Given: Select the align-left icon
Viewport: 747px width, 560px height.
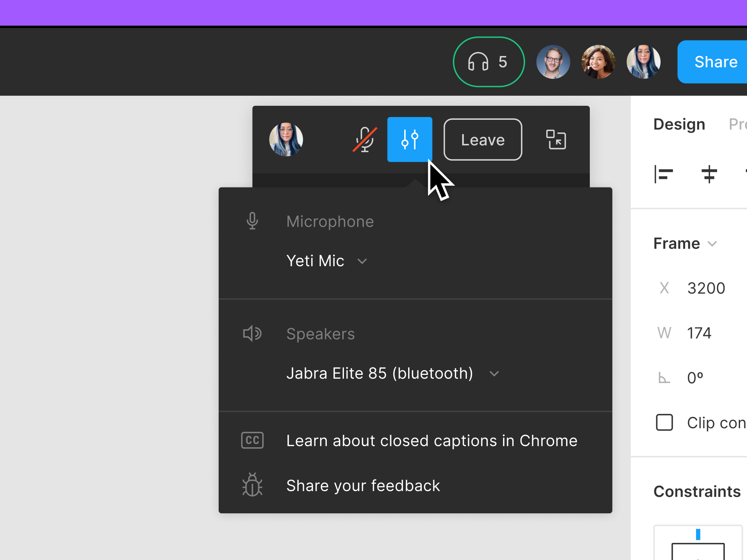Looking at the screenshot, I should point(664,175).
